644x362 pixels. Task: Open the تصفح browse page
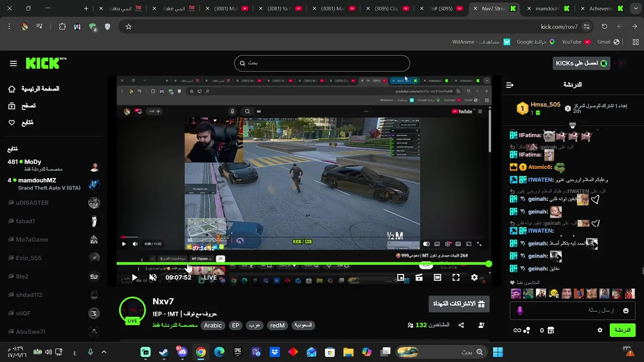coord(22,106)
